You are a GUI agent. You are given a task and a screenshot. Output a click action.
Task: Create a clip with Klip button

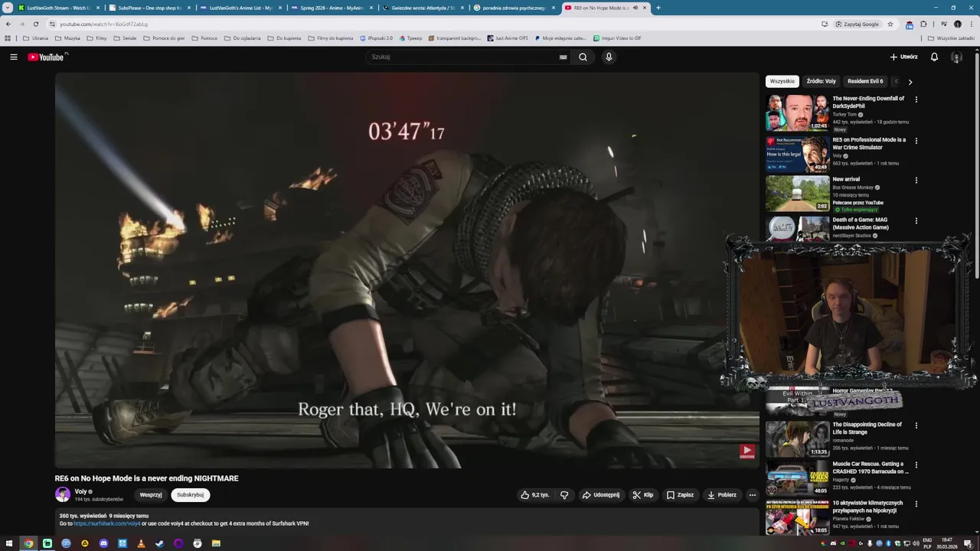coord(643,495)
